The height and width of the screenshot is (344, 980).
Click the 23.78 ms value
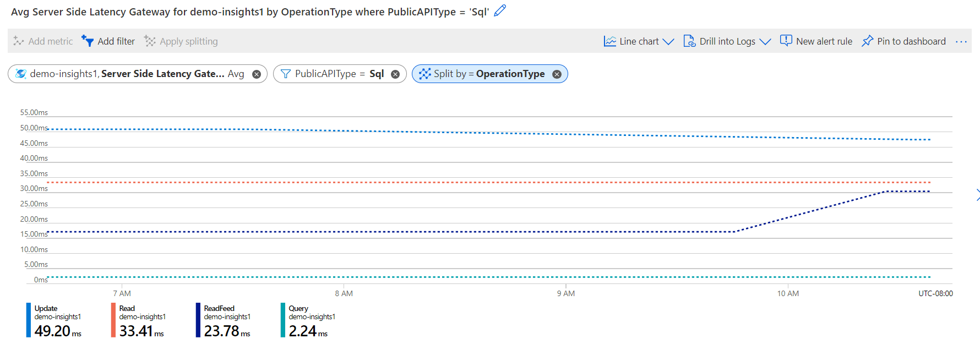click(x=227, y=331)
